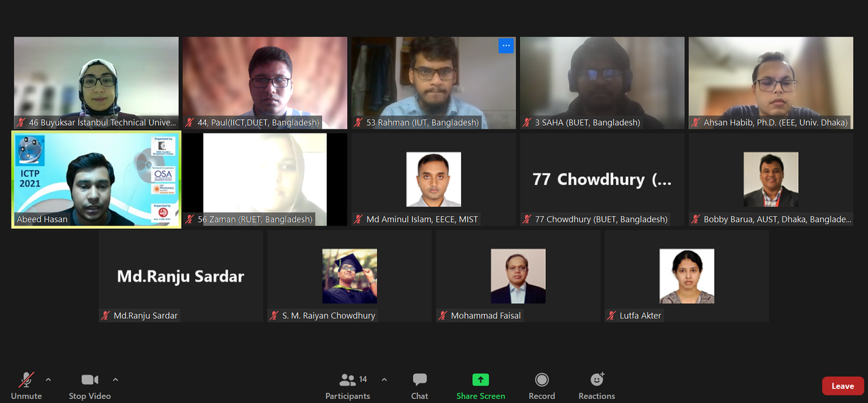Click the muted mic icon by S. M. Raiyan Chowdhury
The image size is (868, 403).
click(x=275, y=316)
